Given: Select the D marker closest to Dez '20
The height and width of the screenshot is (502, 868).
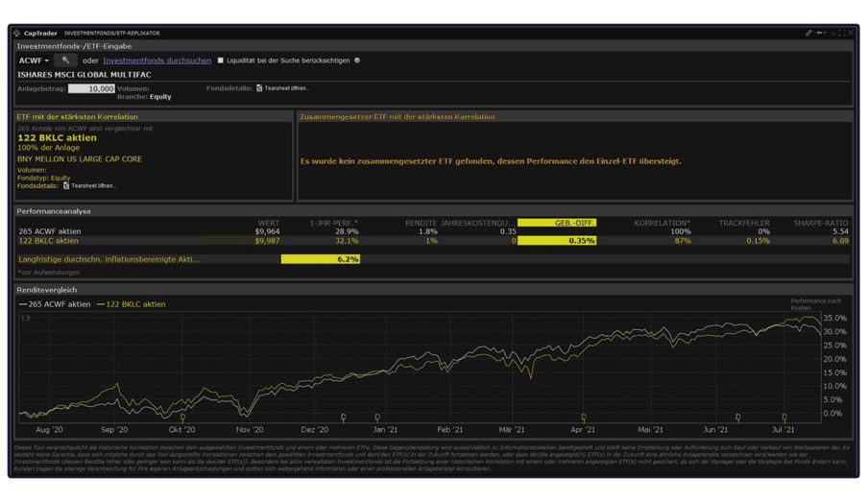Looking at the screenshot, I should tap(343, 418).
